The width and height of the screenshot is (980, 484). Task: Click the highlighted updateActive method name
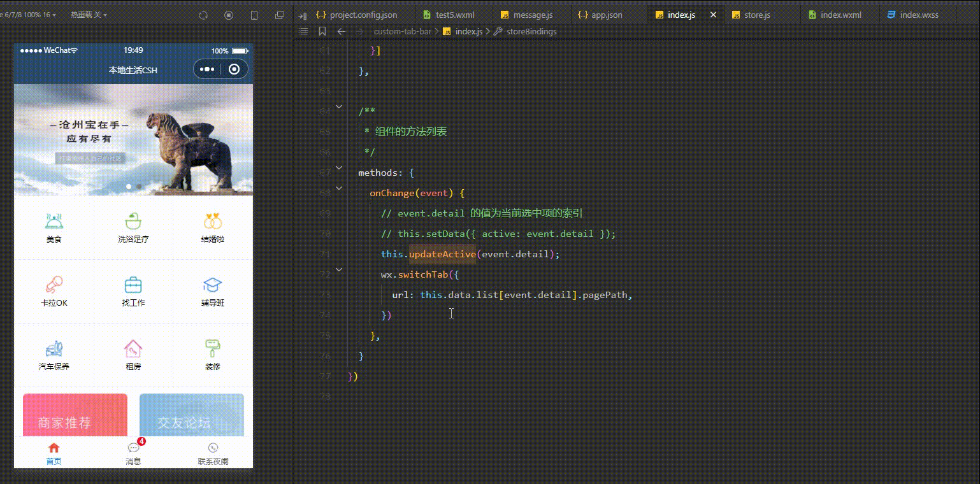(x=442, y=254)
